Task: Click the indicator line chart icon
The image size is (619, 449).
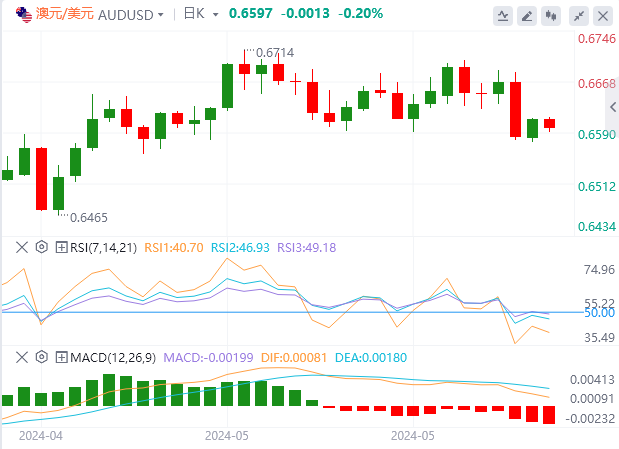Action: [503, 16]
